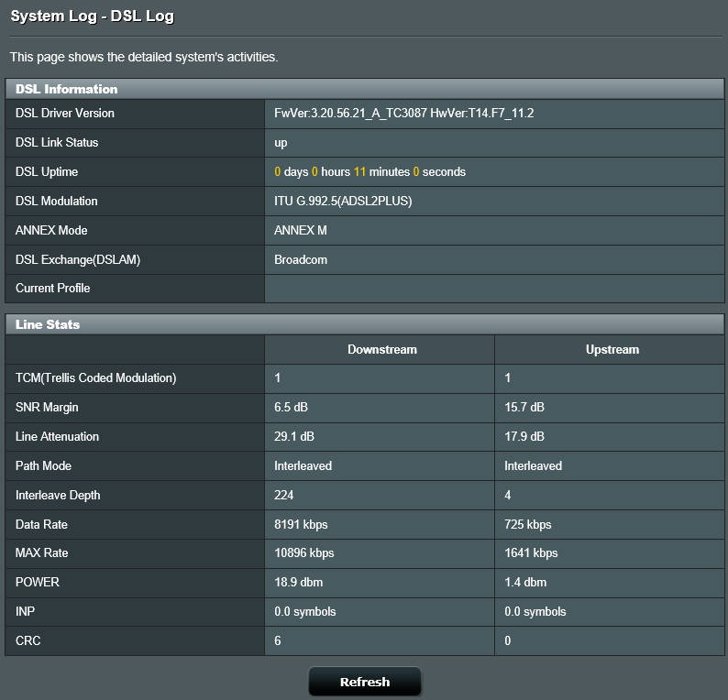Click the Line Stats section header
Viewport: 728px width, 700px height.
[x=48, y=324]
